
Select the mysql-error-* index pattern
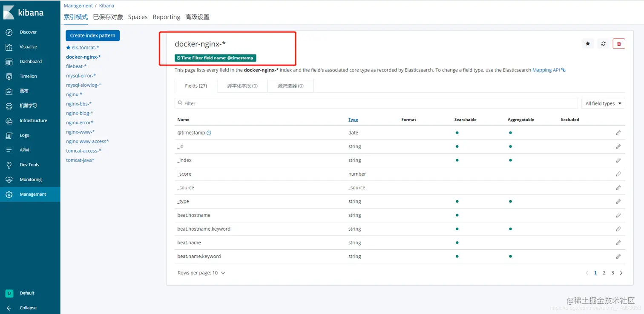pos(81,76)
